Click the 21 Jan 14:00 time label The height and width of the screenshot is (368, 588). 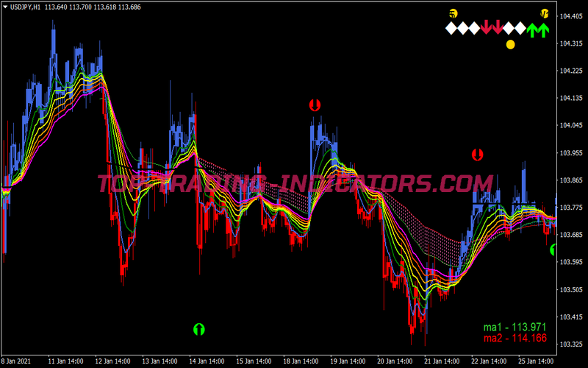click(x=442, y=361)
